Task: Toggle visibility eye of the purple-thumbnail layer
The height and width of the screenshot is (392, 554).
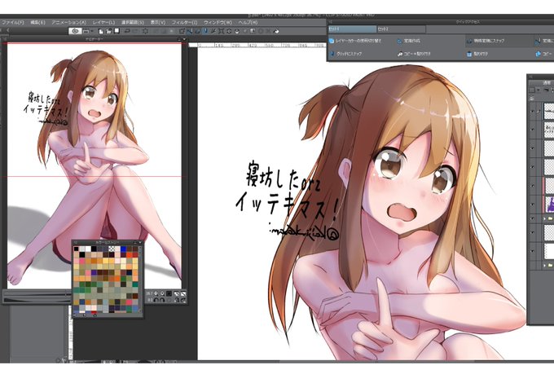Action: (533, 204)
